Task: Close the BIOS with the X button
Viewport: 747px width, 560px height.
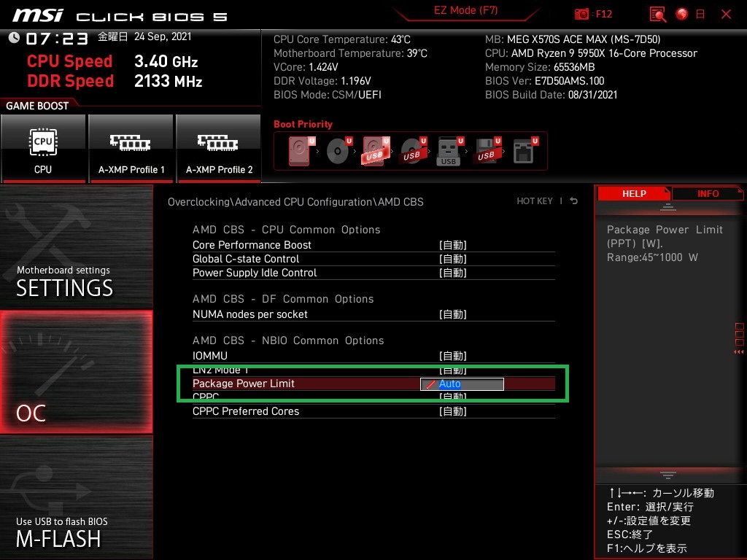Action: tap(726, 15)
